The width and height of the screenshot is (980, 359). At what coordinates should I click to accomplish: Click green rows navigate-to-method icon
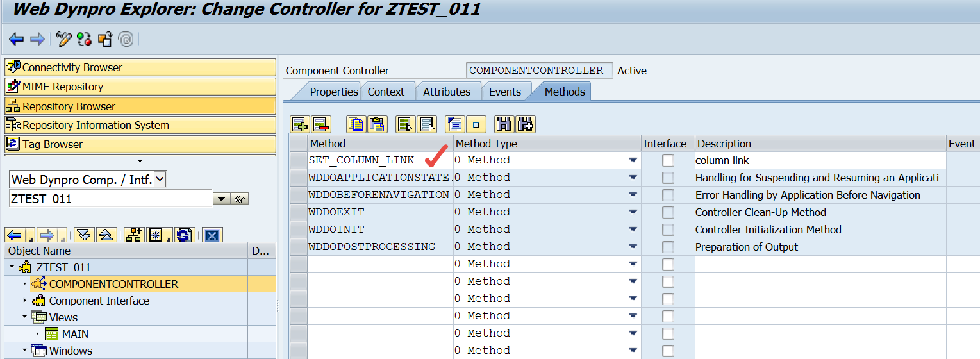pyautogui.click(x=405, y=124)
